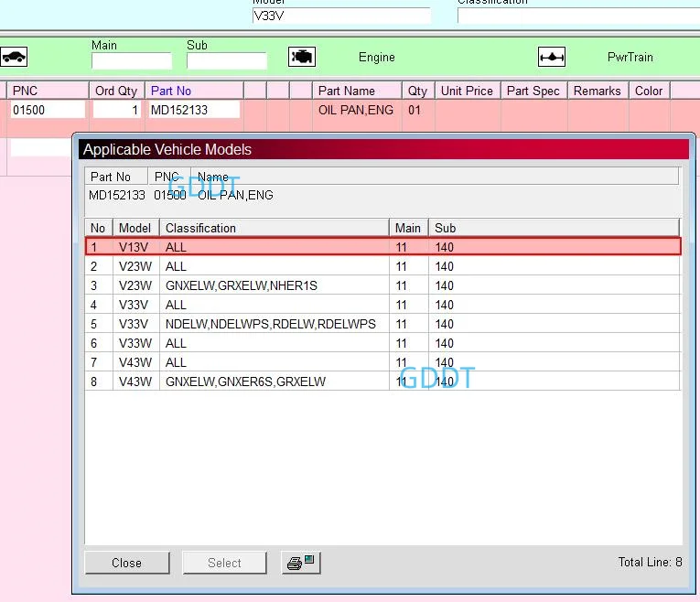Click the Classification input field
This screenshot has height=602, width=700.
coord(578,16)
